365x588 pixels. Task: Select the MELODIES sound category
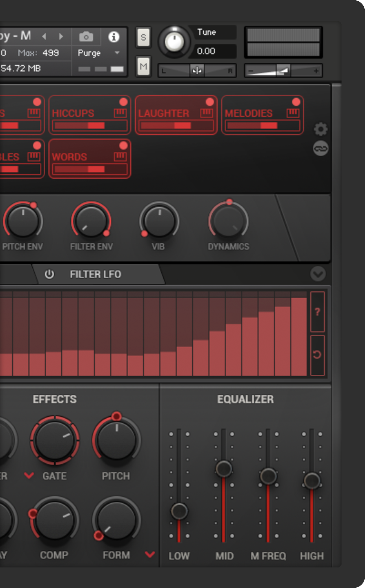262,115
